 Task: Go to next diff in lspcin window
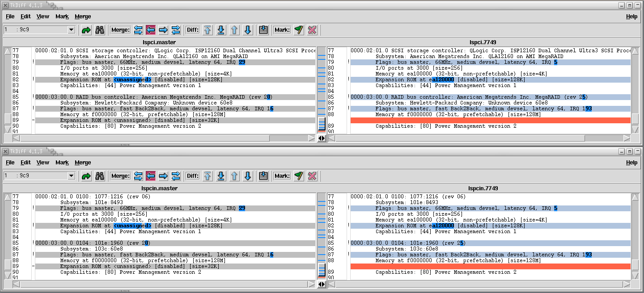(x=248, y=176)
